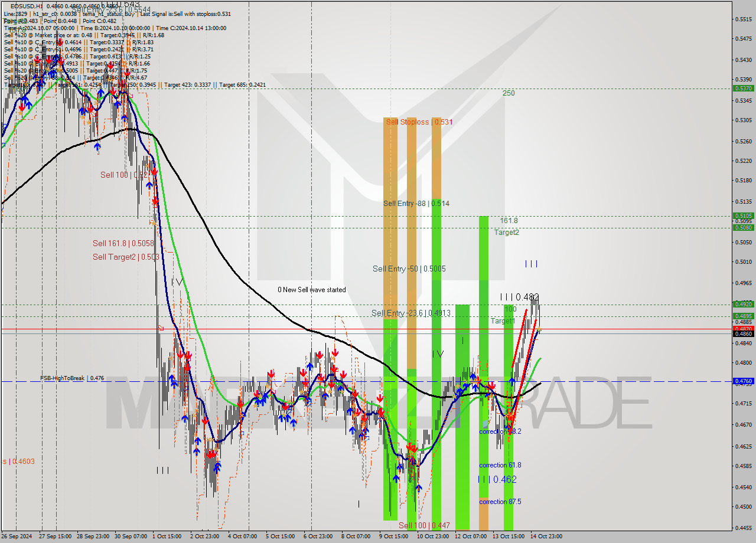Click the 'Sell Target2 | 0.503' label
Screen dimensions: 756x543
click(126, 257)
